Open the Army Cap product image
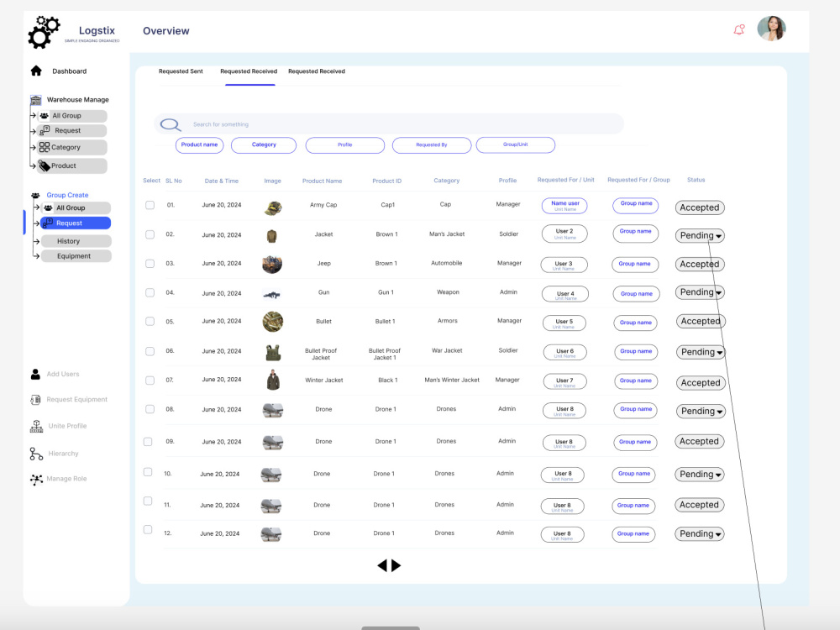The width and height of the screenshot is (840, 630). [273, 207]
